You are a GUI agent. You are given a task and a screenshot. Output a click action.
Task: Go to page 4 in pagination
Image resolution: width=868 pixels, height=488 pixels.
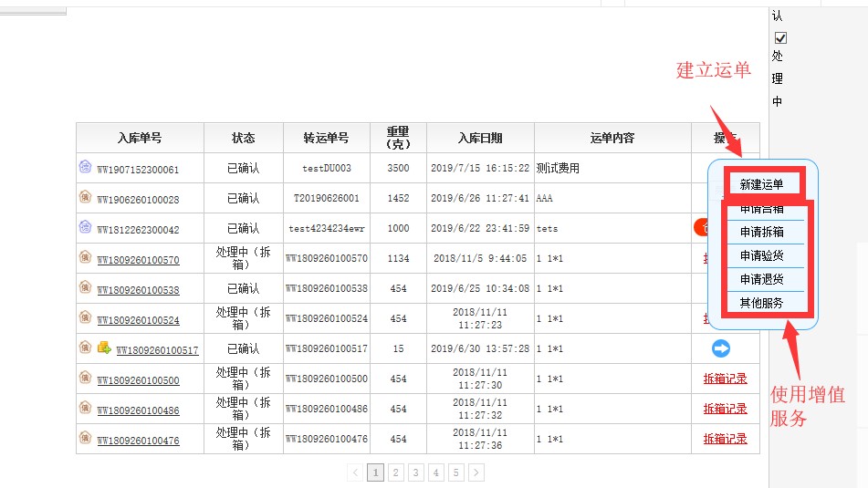pos(435,472)
